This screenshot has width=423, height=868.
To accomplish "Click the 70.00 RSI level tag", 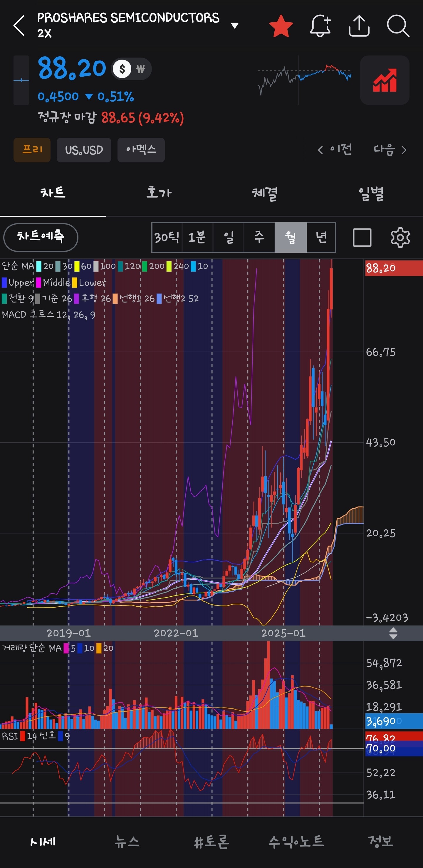I will click(x=394, y=749).
